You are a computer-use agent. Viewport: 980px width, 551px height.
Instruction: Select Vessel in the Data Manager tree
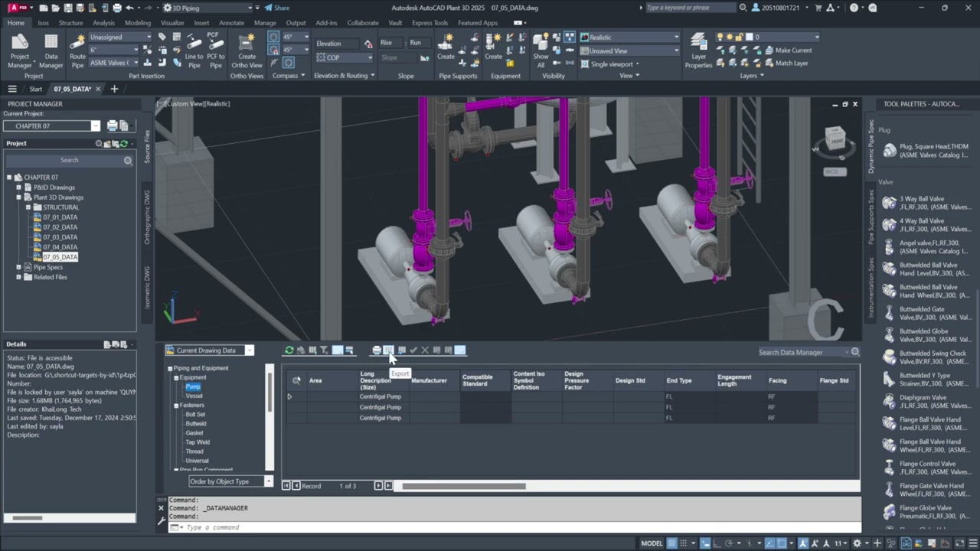194,396
